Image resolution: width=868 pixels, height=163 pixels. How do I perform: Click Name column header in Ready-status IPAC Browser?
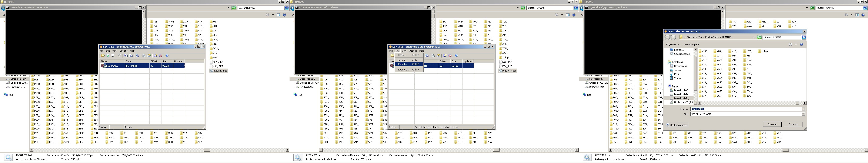113,62
